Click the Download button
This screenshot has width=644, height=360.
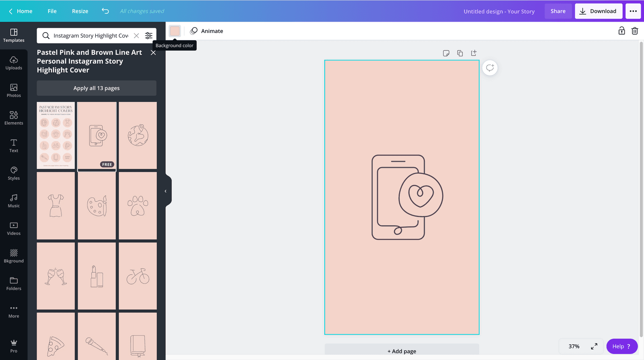click(x=599, y=11)
